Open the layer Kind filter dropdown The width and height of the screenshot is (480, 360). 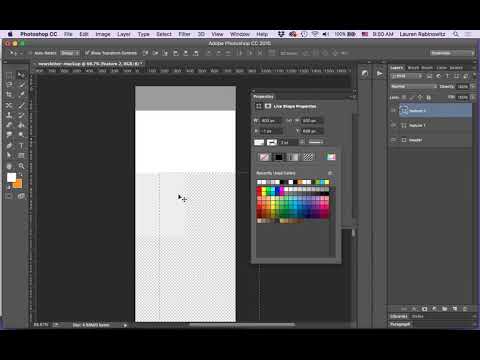pyautogui.click(x=407, y=76)
